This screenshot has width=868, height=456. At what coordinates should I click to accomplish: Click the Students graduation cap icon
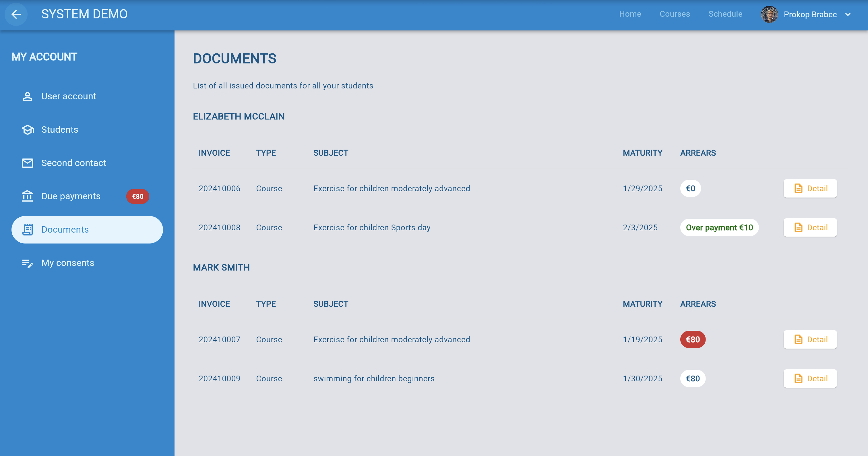coord(27,130)
